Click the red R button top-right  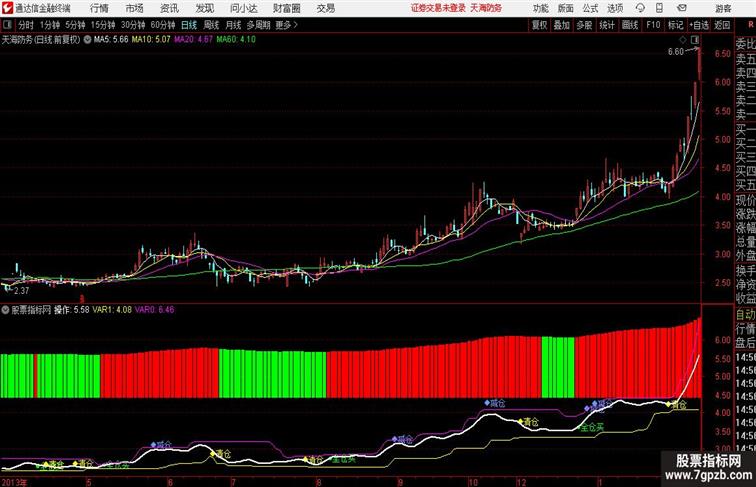pos(751,25)
